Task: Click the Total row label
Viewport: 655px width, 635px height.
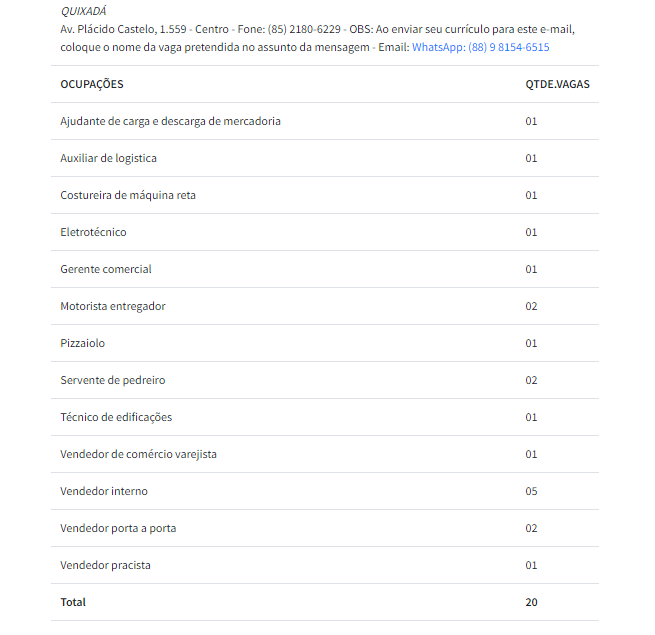Action: [73, 602]
